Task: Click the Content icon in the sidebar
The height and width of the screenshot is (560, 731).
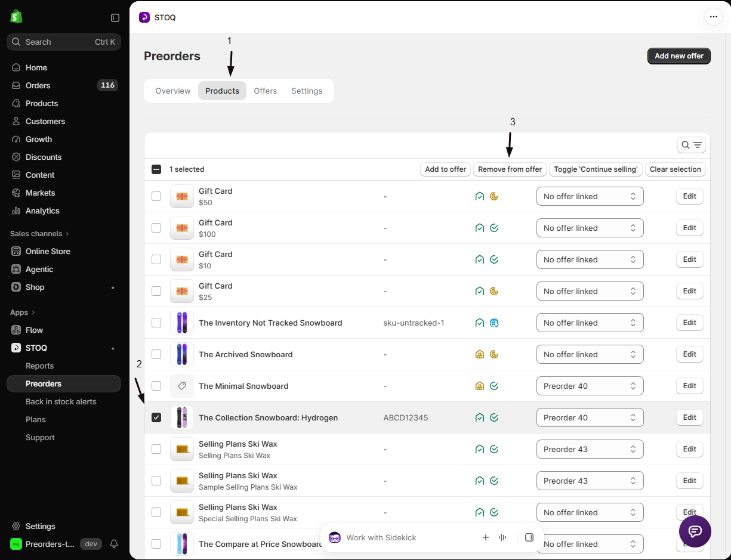Action: pos(16,175)
